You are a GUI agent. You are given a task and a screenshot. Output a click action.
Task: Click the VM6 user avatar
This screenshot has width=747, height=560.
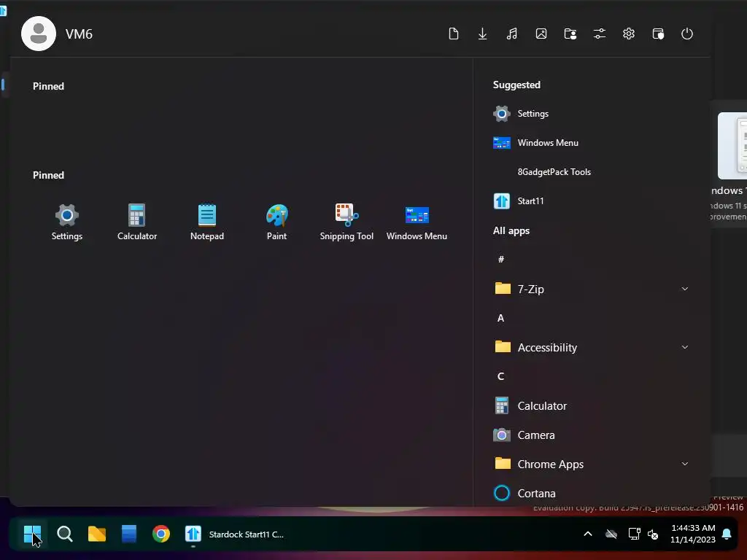39,34
